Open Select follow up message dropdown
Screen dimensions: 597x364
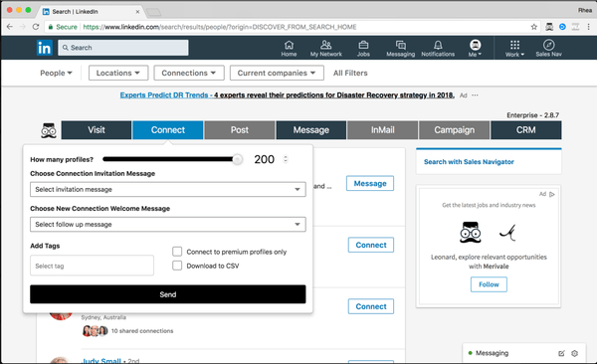168,224
